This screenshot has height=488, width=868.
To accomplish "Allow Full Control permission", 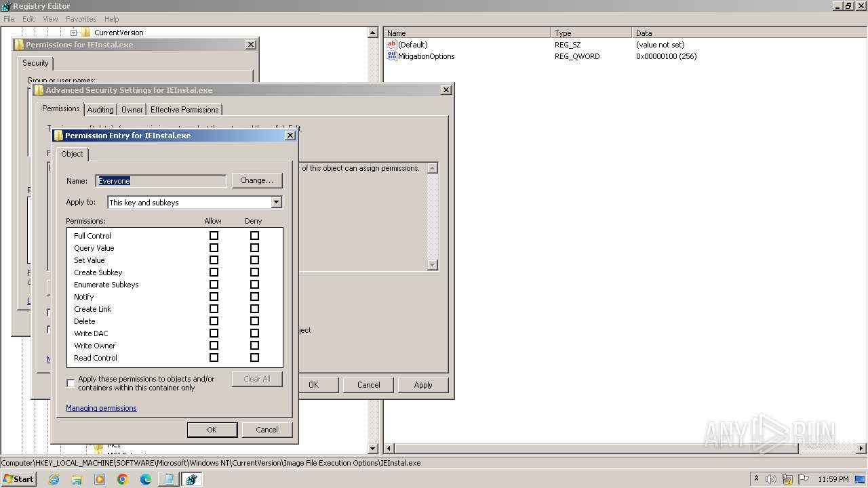I will (214, 236).
